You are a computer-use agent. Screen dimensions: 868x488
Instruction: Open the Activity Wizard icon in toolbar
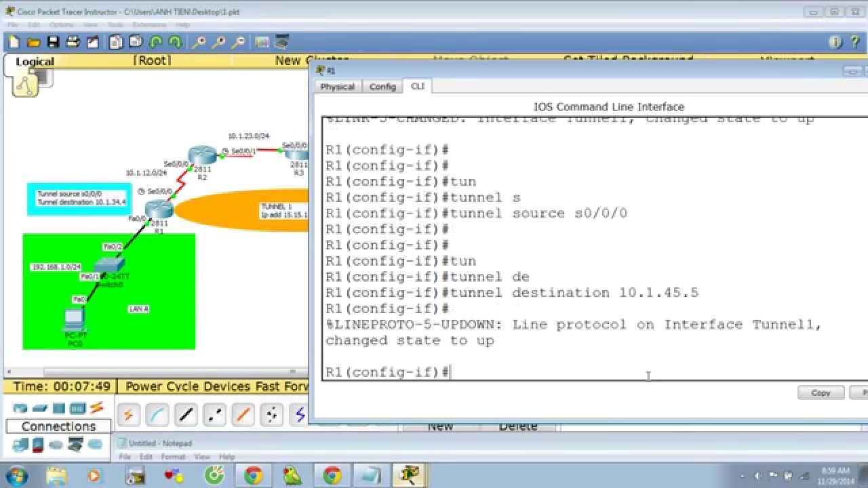(x=93, y=42)
